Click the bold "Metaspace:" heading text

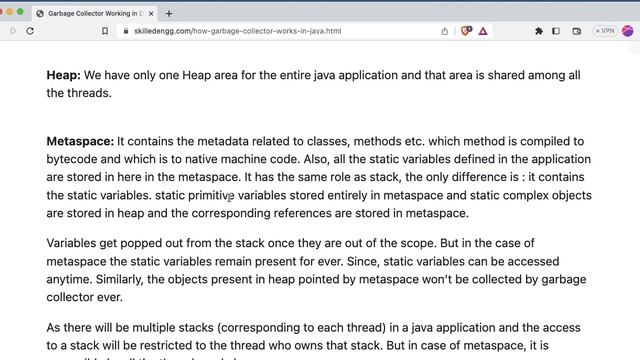(80, 141)
